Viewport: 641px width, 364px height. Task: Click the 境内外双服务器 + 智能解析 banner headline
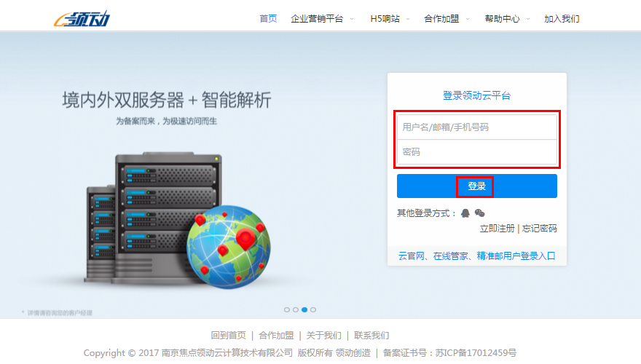167,100
